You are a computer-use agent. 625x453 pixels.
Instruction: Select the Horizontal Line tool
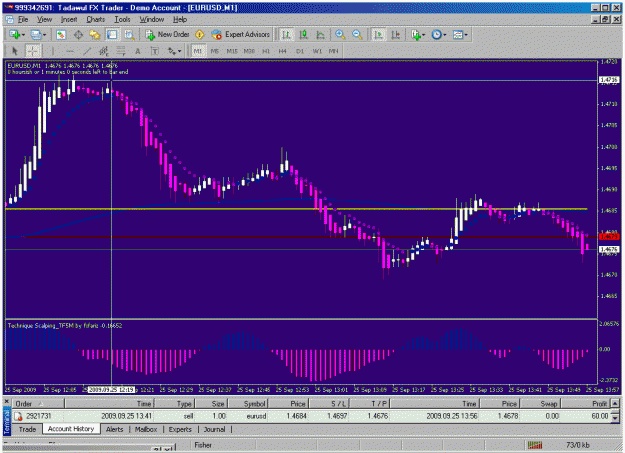tap(70, 51)
